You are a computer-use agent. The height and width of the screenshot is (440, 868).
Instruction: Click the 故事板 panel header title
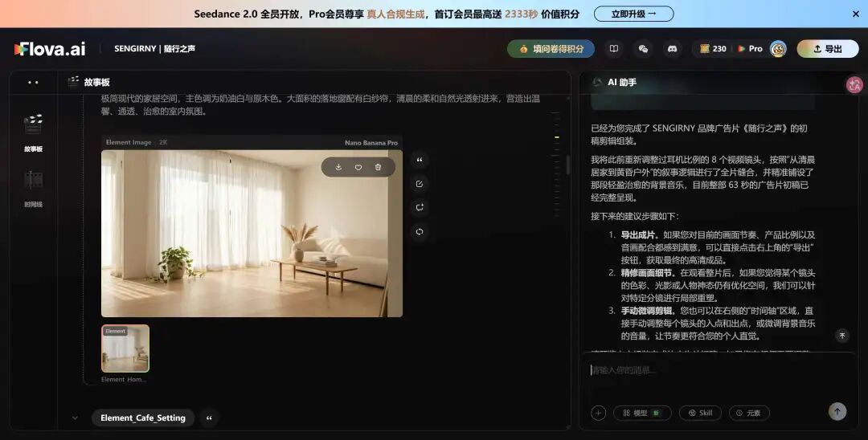97,83
